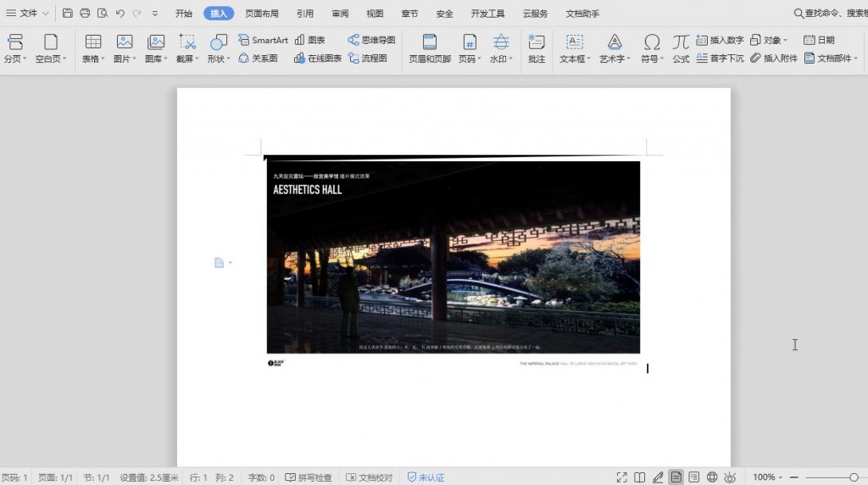The image size is (868, 485).
Task: Insert a 批注 comment
Action: (x=537, y=48)
